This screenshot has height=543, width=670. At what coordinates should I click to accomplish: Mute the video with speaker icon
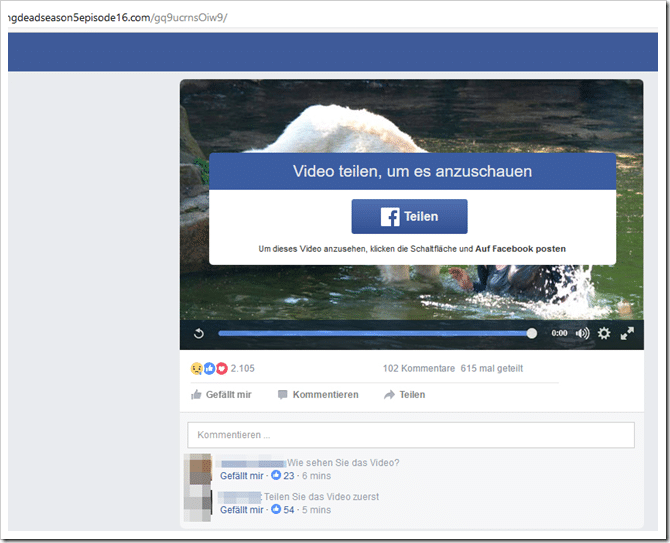click(x=582, y=333)
